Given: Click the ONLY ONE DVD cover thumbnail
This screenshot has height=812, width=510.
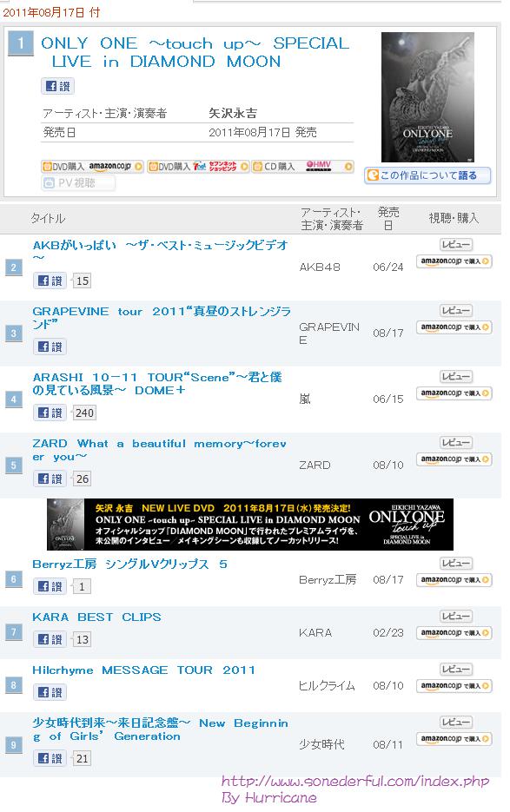Looking at the screenshot, I should (x=427, y=97).
